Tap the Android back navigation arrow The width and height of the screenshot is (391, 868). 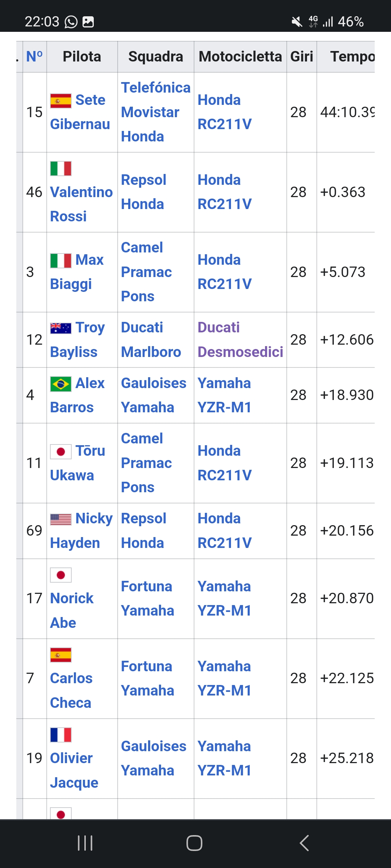point(304,843)
